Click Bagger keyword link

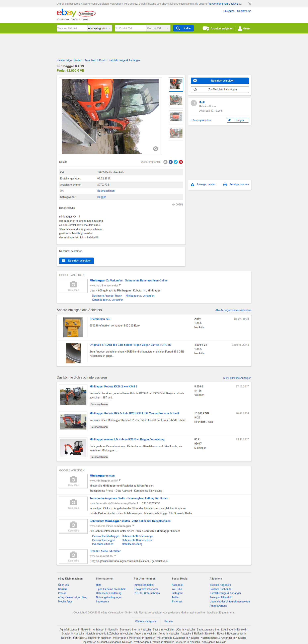point(101,197)
